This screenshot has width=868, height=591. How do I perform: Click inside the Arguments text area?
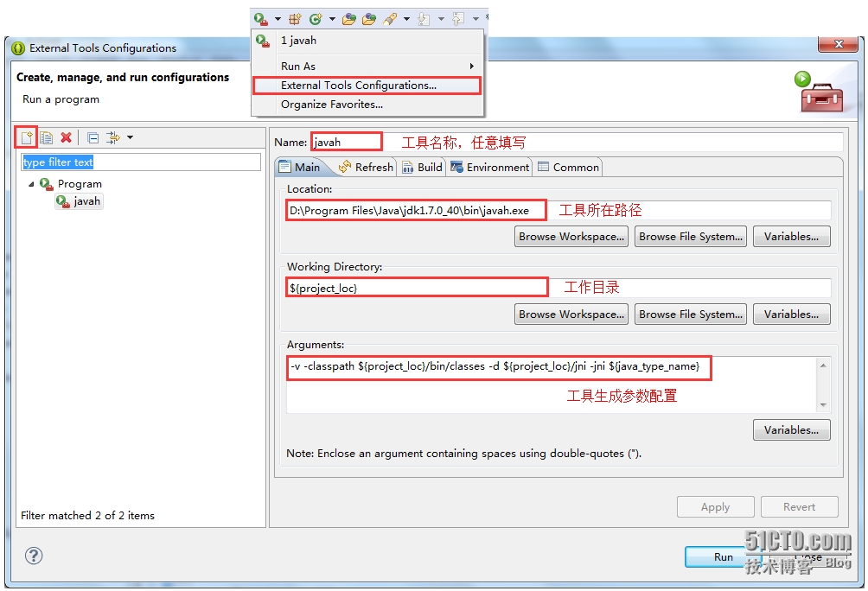pyautogui.click(x=552, y=384)
